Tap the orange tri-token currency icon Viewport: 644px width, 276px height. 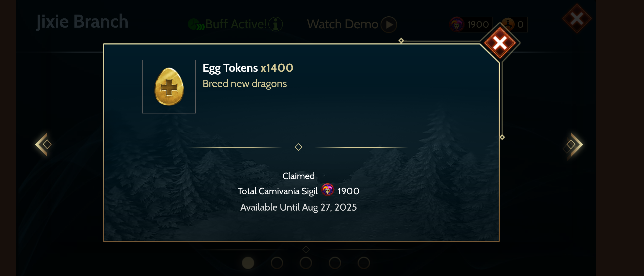(508, 24)
